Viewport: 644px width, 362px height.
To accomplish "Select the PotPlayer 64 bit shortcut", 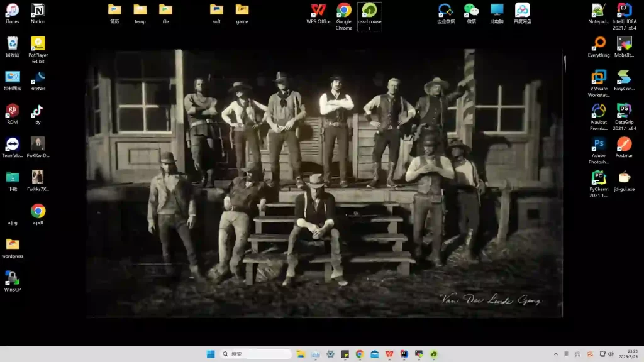I will click(38, 50).
